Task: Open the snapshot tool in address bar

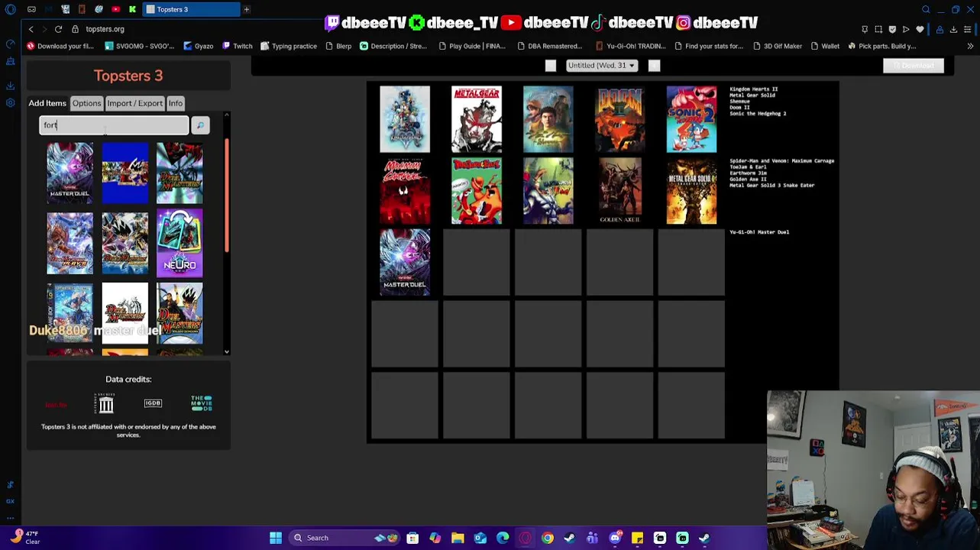Action: (x=878, y=29)
